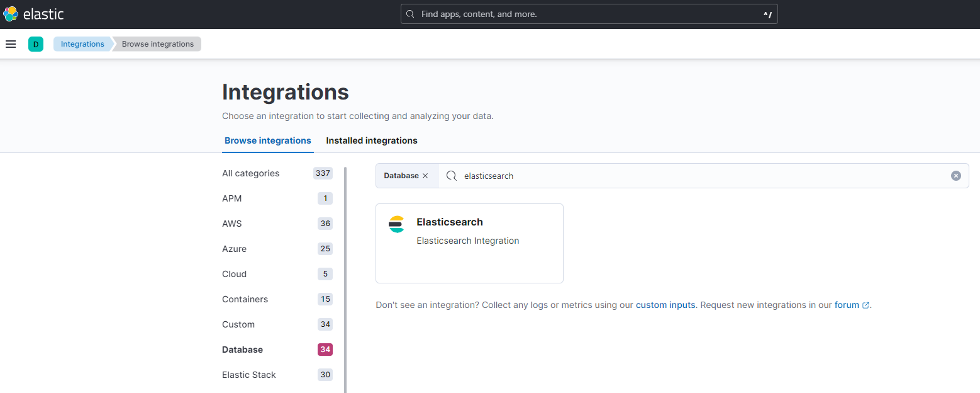Click the magnifier icon in top search bar

(x=410, y=14)
